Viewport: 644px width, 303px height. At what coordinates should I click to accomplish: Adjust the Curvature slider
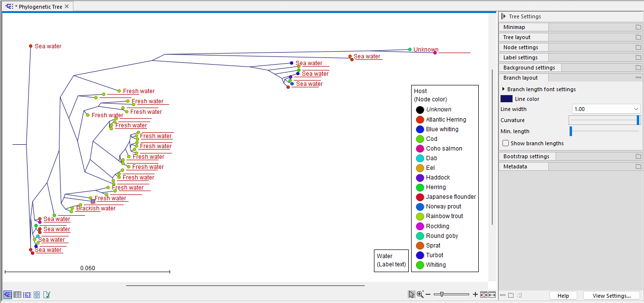coord(604,120)
